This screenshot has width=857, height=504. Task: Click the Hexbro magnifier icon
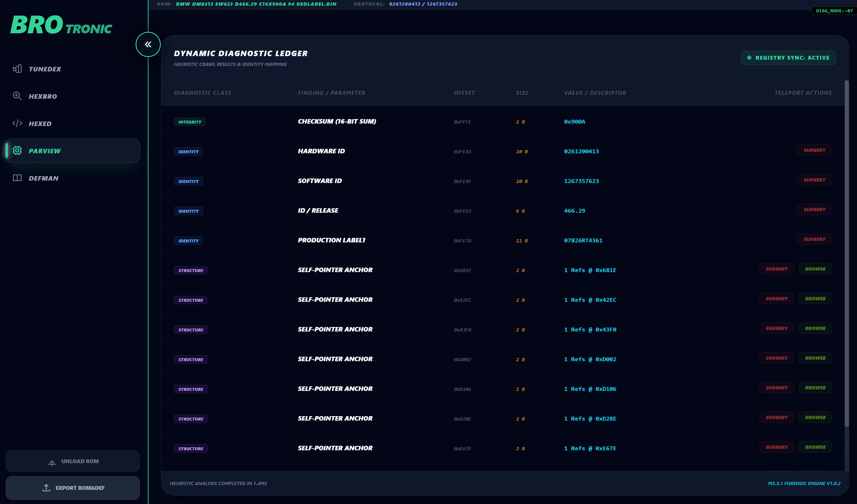[x=17, y=96]
